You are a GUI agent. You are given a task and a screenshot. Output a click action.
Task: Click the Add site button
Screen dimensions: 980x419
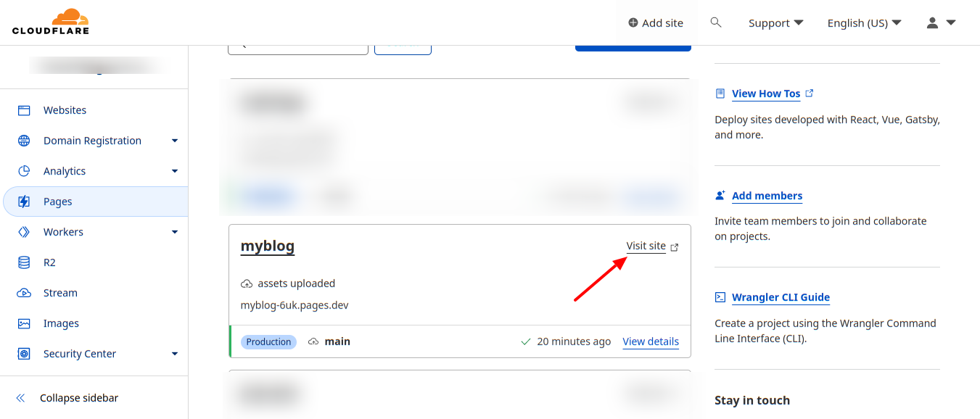point(656,22)
